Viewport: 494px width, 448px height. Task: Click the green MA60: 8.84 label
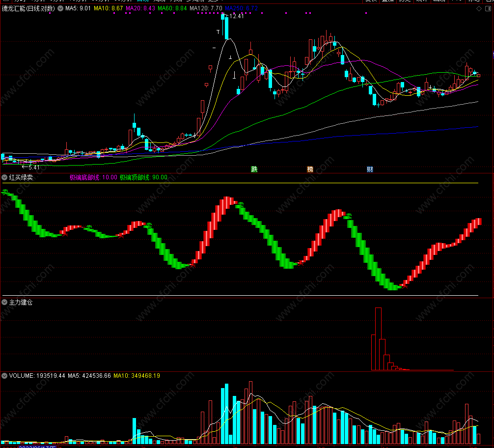172,8
